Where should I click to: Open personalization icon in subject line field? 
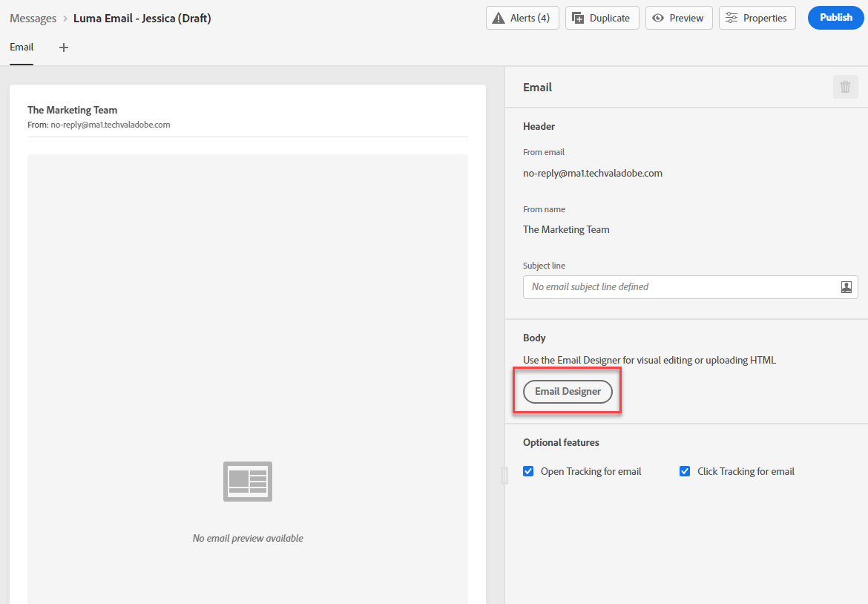click(x=846, y=286)
